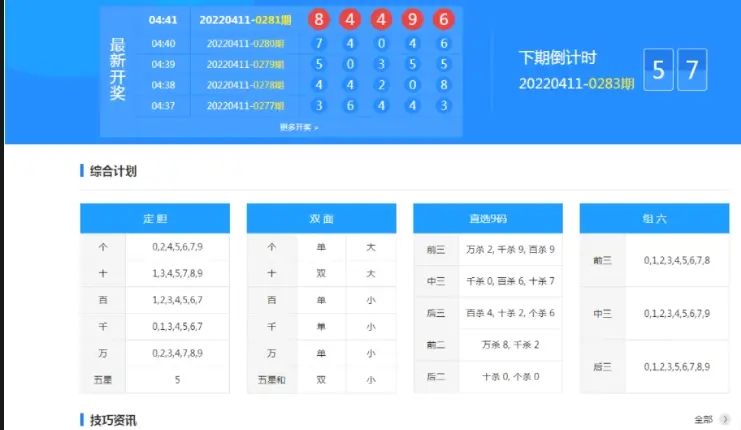741x430 pixels.
Task: Select the 定胆 plan header
Action: point(155,218)
